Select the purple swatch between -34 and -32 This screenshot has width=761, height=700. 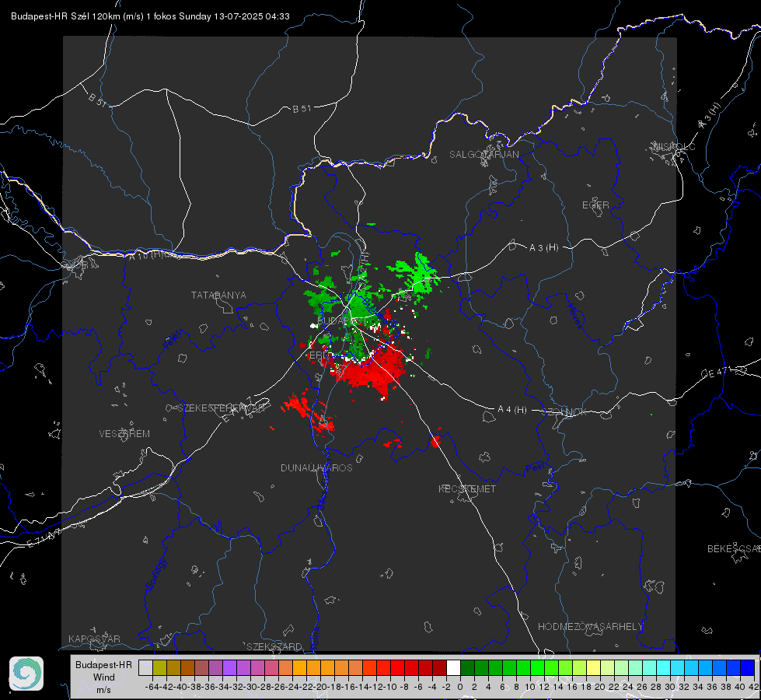[229, 667]
